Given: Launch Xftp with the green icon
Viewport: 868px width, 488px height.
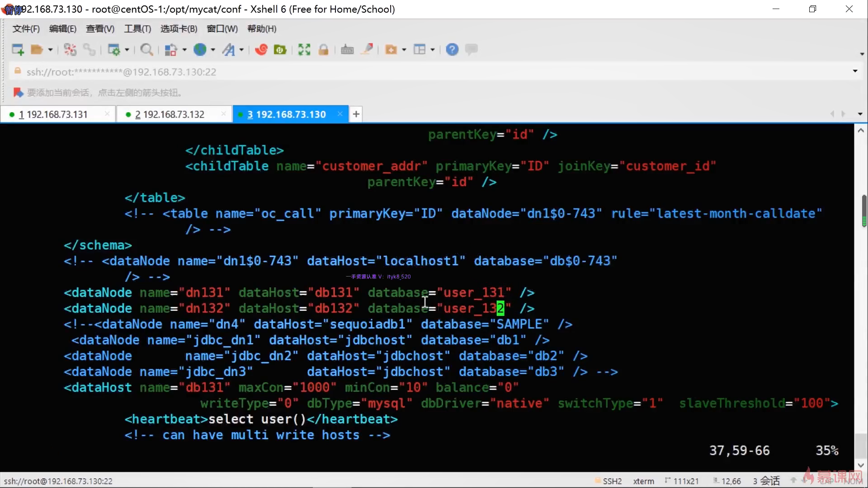Looking at the screenshot, I should (280, 50).
